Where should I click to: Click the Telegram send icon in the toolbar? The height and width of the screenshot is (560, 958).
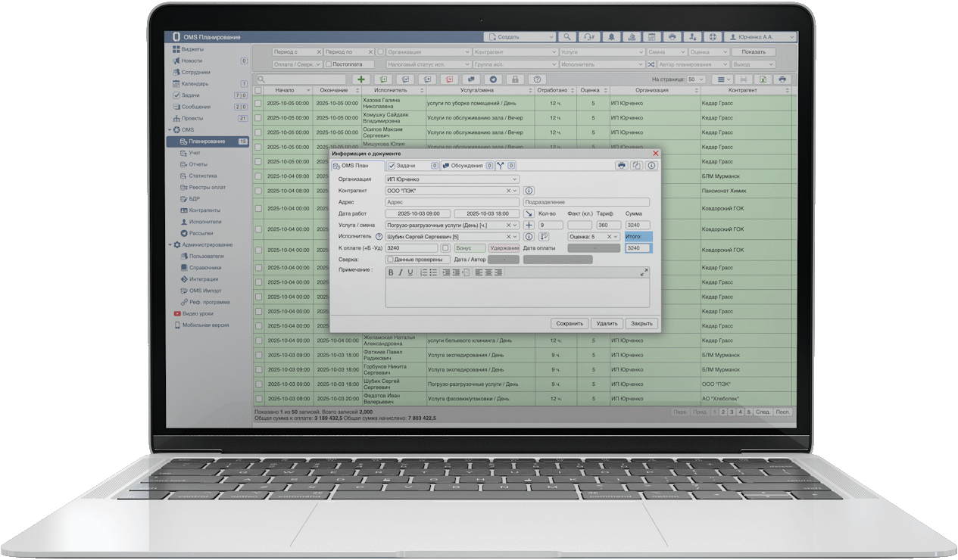tap(493, 79)
